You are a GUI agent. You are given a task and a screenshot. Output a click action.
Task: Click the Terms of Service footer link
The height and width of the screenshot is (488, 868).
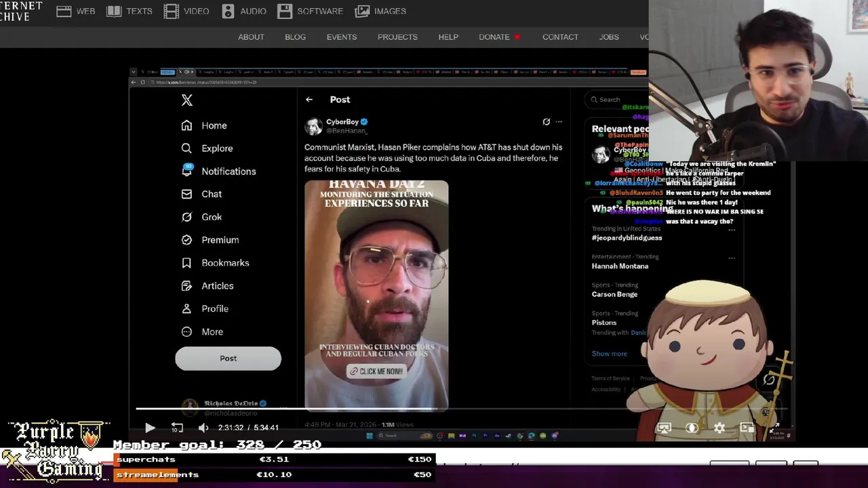click(610, 378)
